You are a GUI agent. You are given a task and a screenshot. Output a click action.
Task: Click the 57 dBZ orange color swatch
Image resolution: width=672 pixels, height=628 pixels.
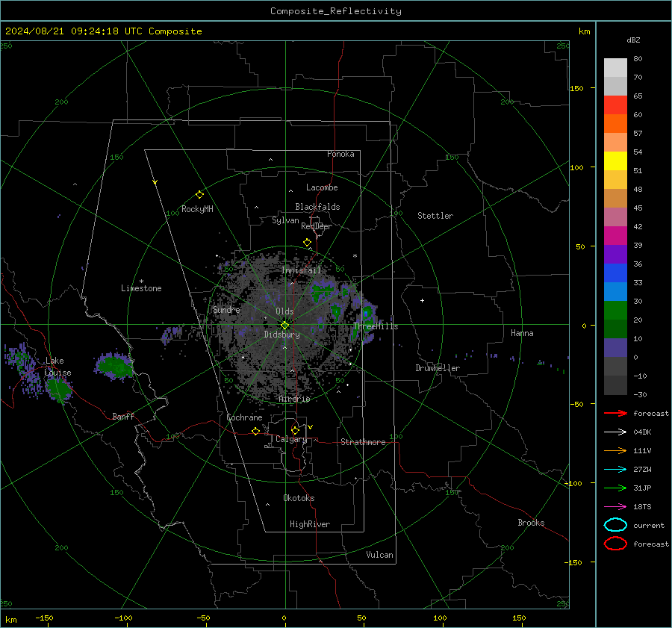click(615, 123)
